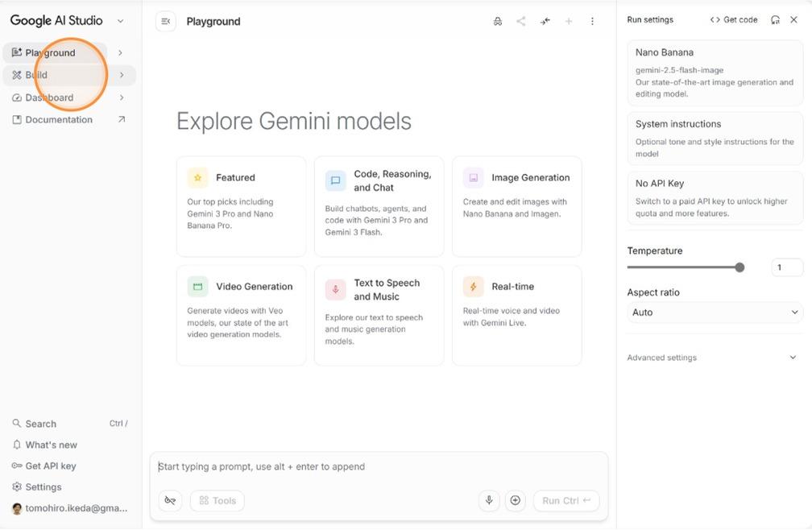812x530 pixels.
Task: Click the microphone icon in prompt box
Action: (x=489, y=500)
